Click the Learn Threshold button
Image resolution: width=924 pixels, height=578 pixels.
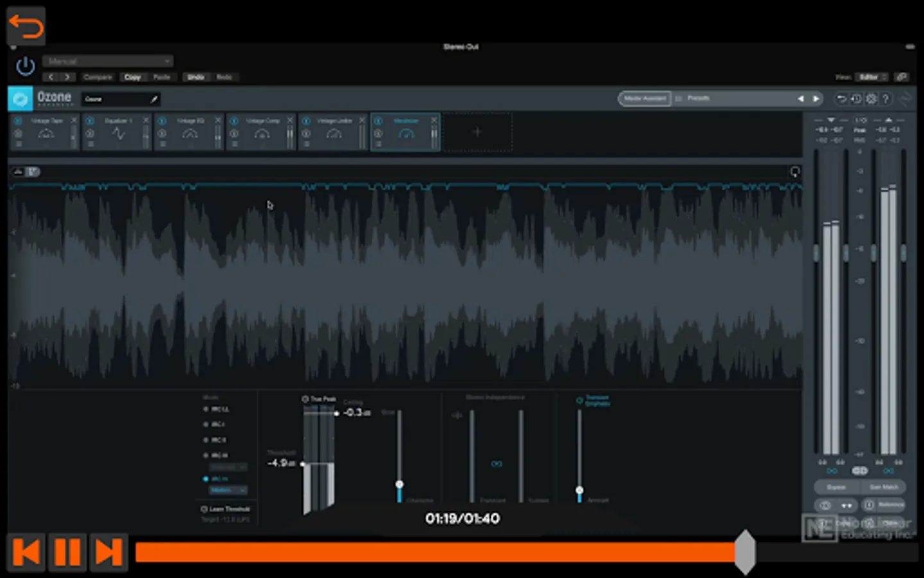click(x=225, y=509)
